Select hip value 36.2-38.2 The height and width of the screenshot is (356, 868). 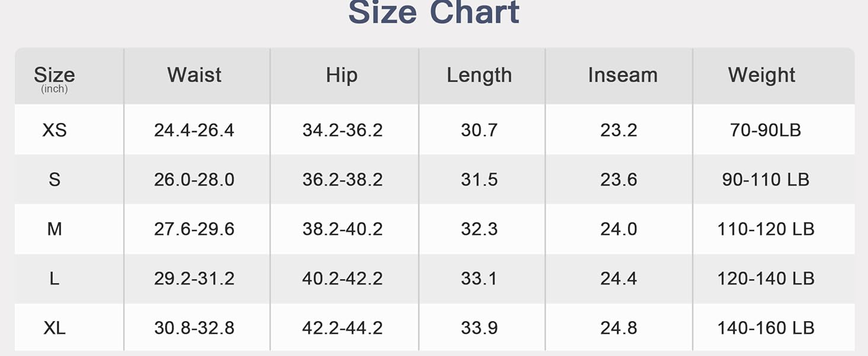point(342,179)
